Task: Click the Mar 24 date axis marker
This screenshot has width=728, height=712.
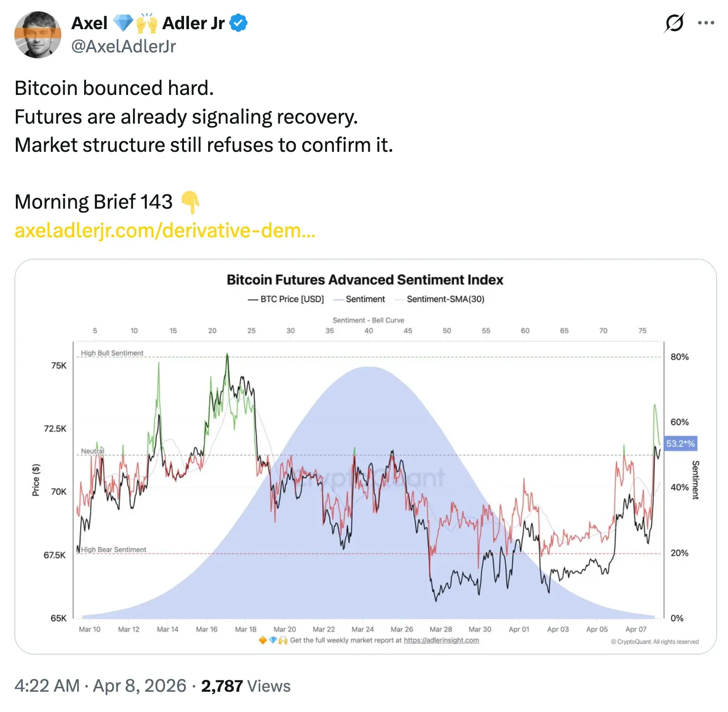Action: tap(363, 629)
